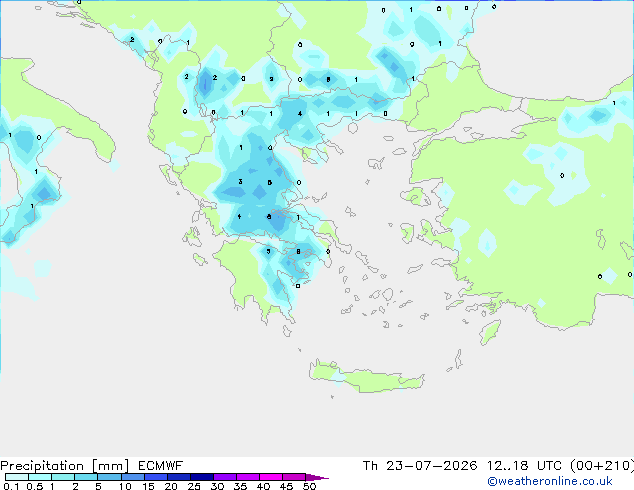
Task: Click the '40' legend scale label
Action: click(x=263, y=486)
